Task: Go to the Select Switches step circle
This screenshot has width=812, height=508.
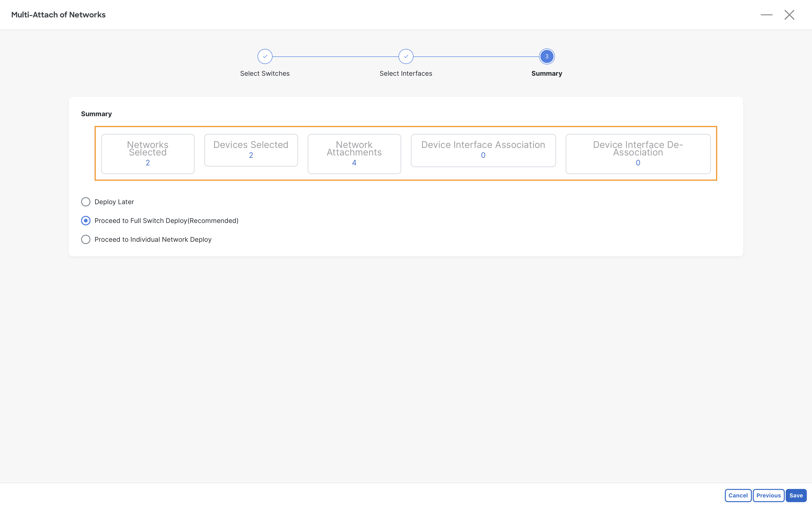Action: 265,56
